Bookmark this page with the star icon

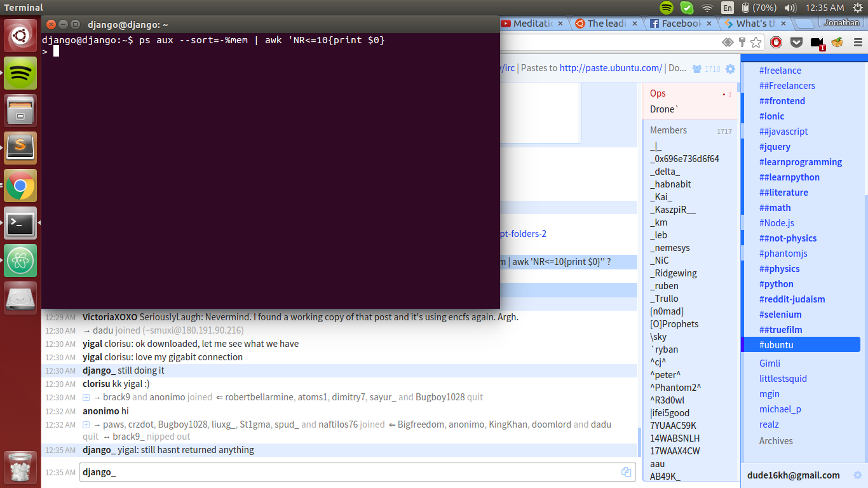pos(756,43)
